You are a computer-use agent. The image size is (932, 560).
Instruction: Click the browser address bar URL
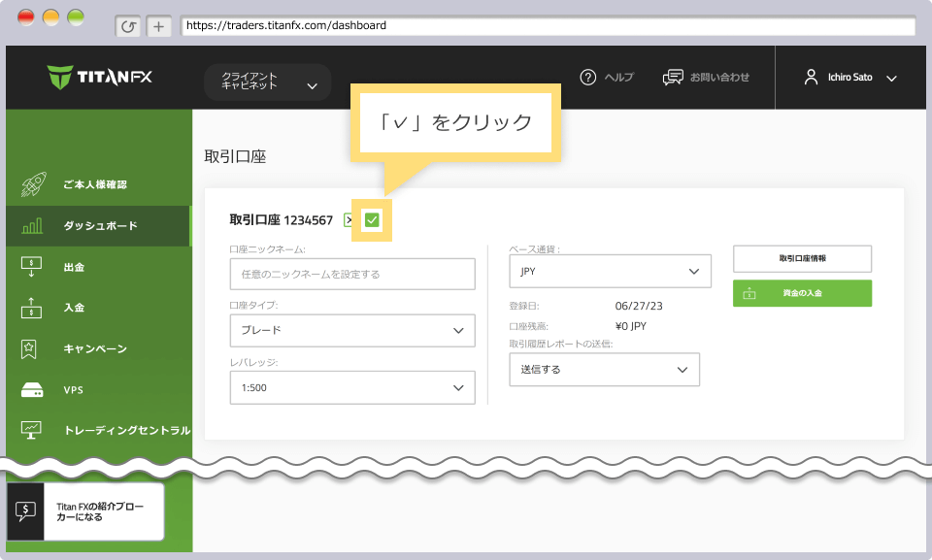(548, 25)
